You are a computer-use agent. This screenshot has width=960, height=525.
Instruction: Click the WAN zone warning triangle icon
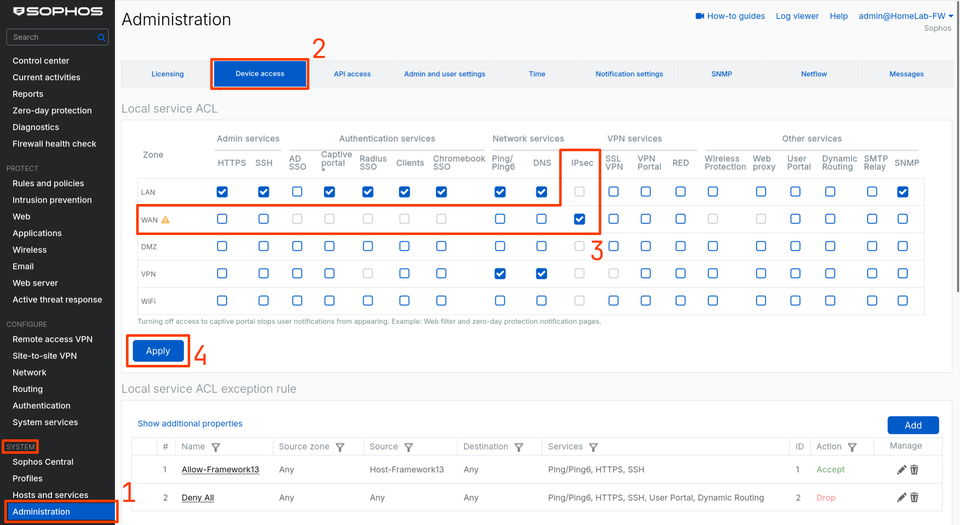point(165,220)
